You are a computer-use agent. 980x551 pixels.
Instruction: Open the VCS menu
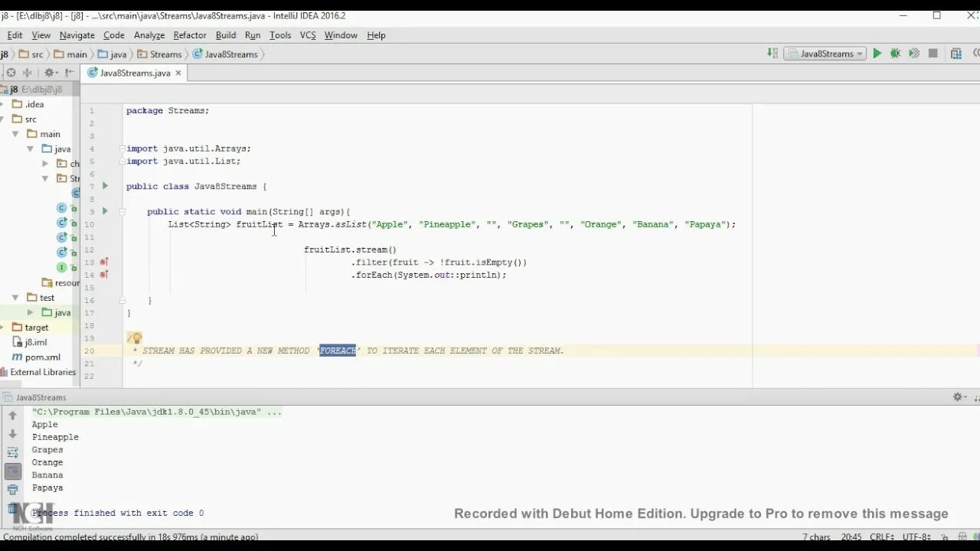click(x=308, y=35)
